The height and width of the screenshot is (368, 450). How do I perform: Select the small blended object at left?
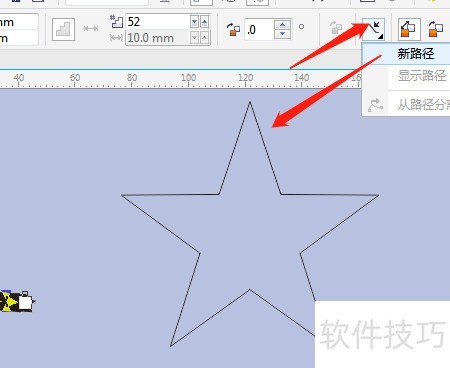click(x=17, y=301)
